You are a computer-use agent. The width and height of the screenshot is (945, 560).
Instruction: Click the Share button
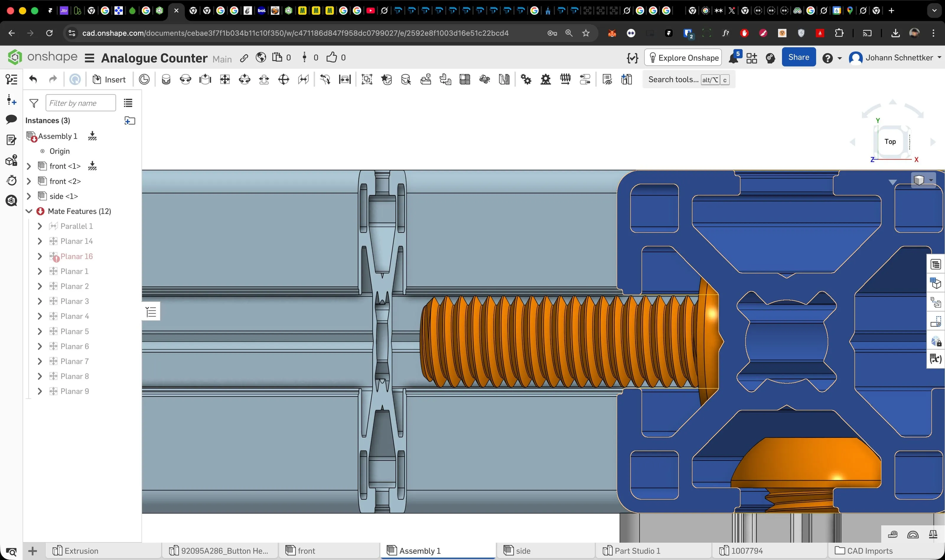(799, 57)
